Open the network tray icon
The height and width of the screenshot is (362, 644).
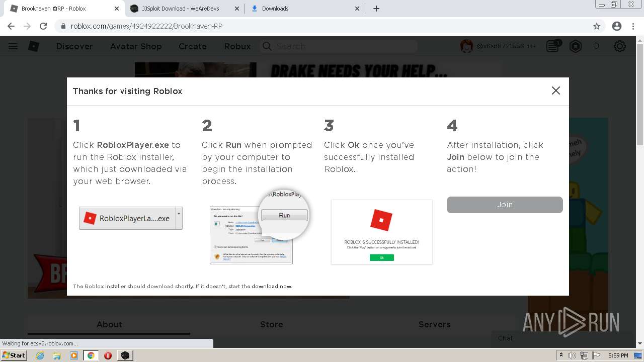[x=584, y=355]
